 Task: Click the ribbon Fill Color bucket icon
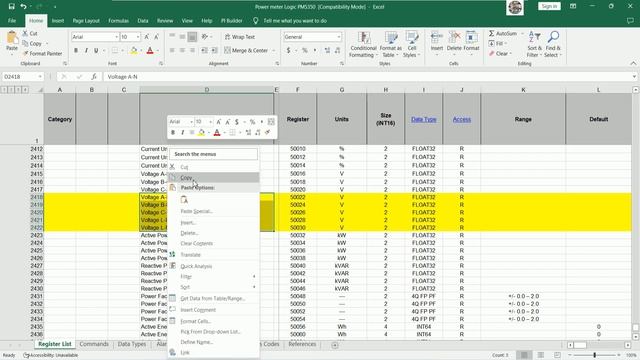pyautogui.click(x=133, y=51)
